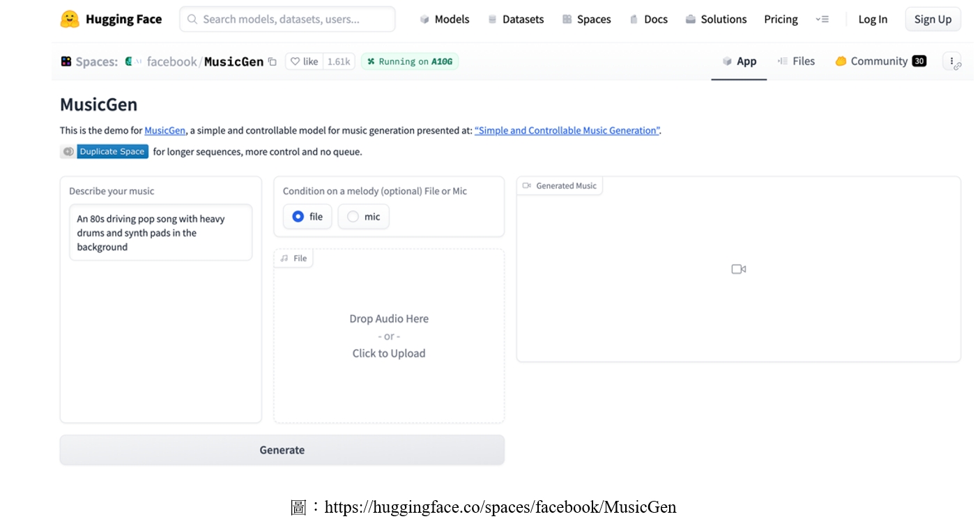This screenshot has height=519, width=980.
Task: Click the MusicGen space title link
Action: [233, 61]
